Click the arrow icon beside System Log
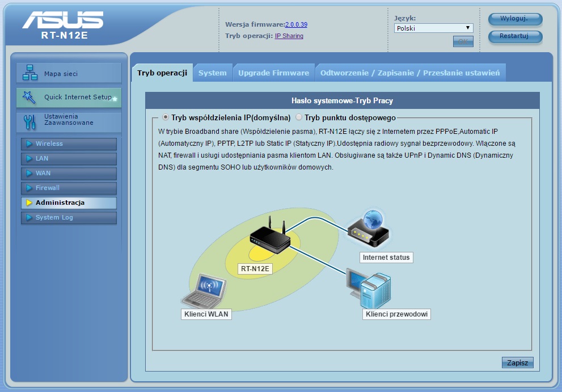The width and height of the screenshot is (562, 392). click(x=29, y=217)
